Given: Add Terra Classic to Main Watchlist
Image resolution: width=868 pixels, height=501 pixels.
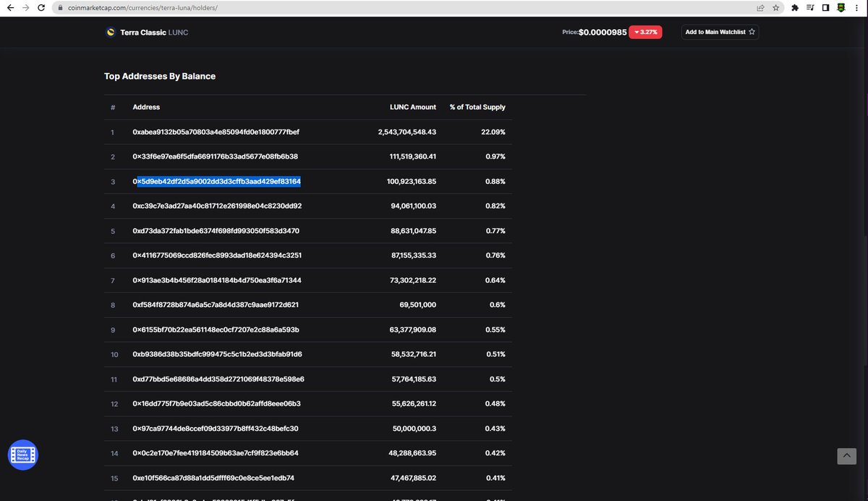Looking at the screenshot, I should [720, 32].
